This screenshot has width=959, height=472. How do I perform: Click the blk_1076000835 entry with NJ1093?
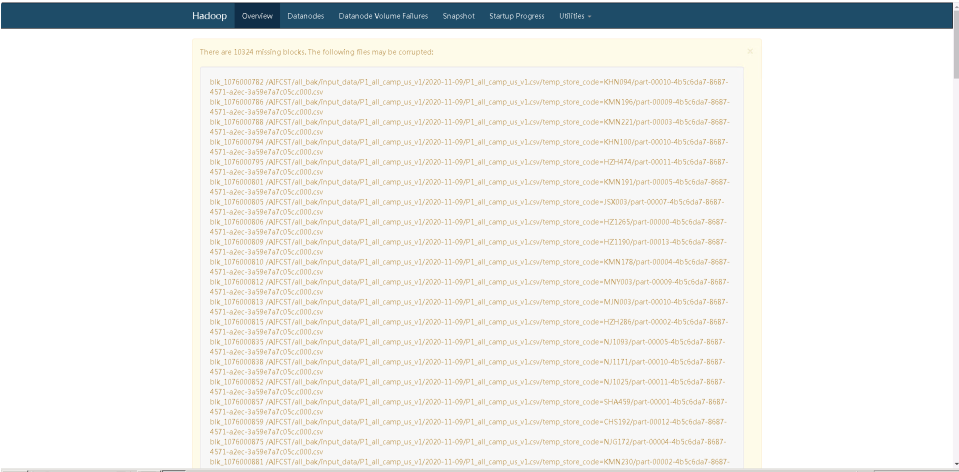469,347
